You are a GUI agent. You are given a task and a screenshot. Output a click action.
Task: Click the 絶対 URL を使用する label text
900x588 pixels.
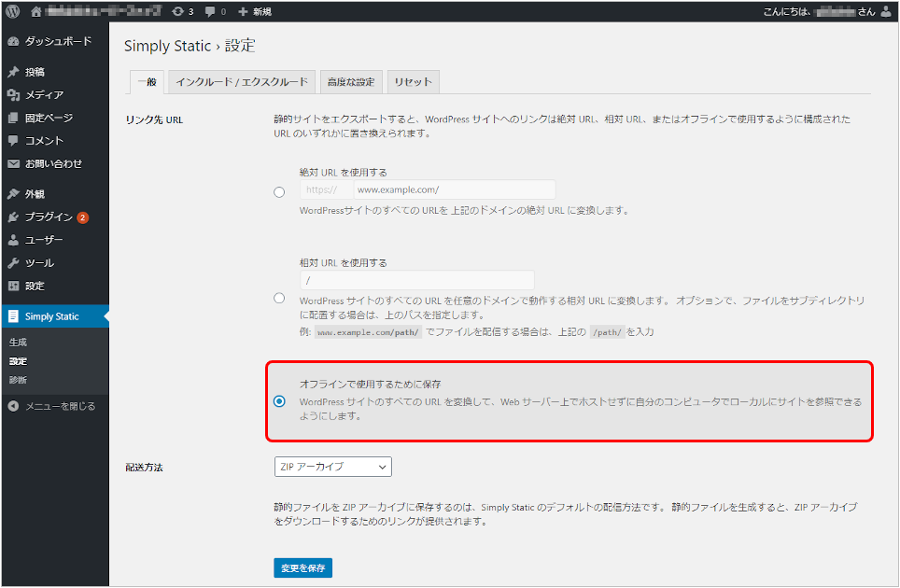click(344, 172)
